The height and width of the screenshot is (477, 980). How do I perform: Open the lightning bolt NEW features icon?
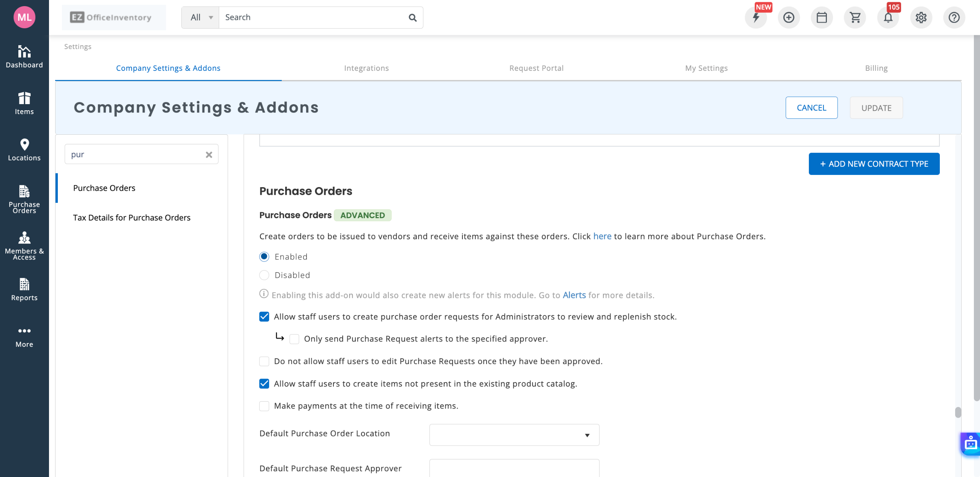tap(756, 18)
